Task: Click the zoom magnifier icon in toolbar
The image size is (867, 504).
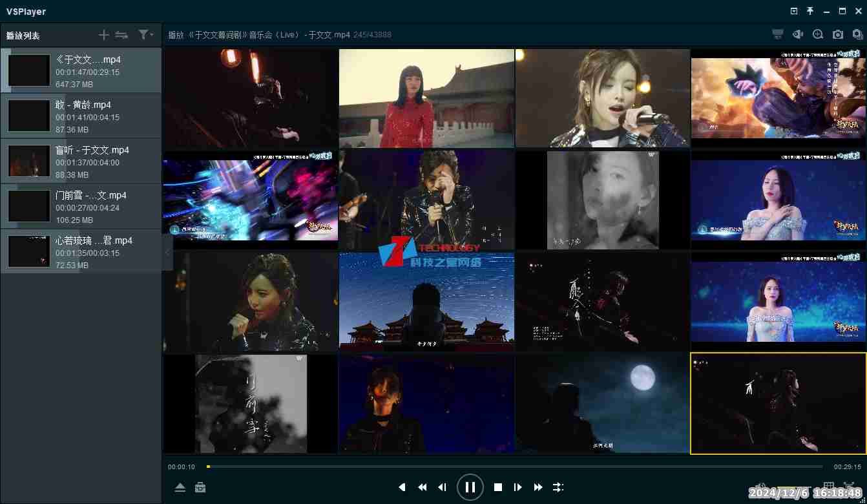Action: [818, 35]
